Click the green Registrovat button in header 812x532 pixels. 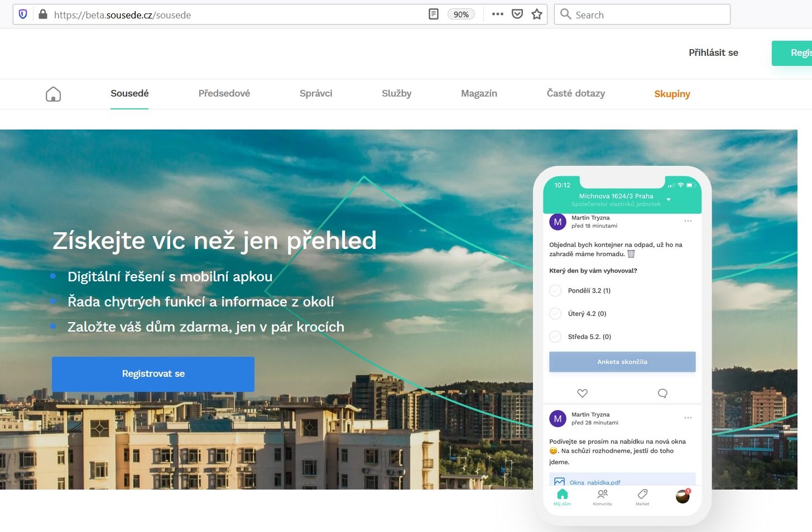pyautogui.click(x=792, y=53)
